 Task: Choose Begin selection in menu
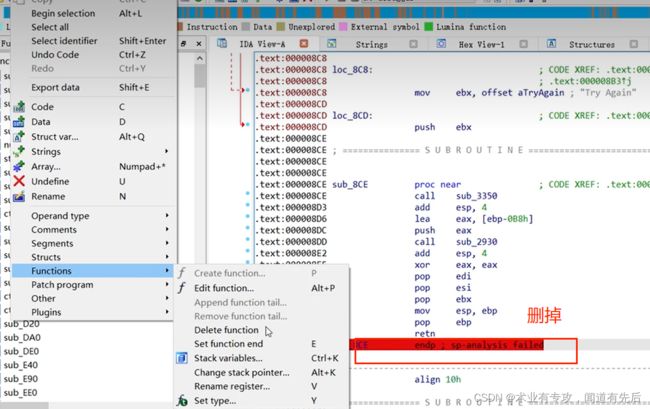tap(63, 13)
